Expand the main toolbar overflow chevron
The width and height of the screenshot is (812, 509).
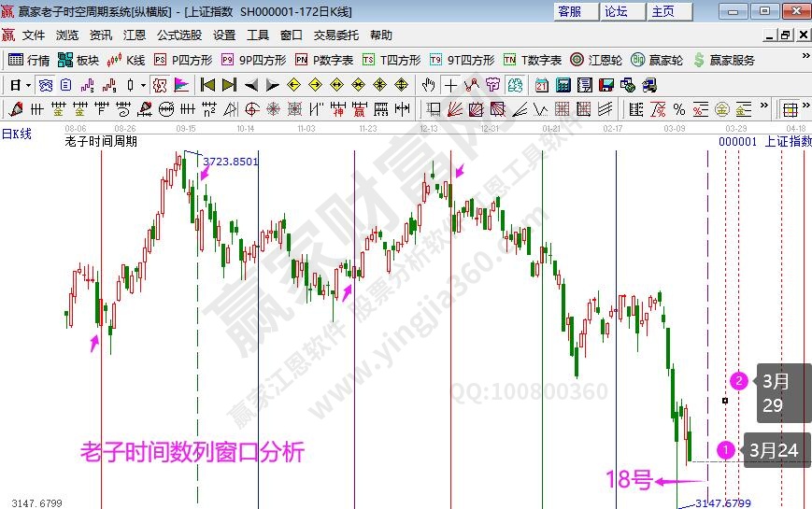805,55
